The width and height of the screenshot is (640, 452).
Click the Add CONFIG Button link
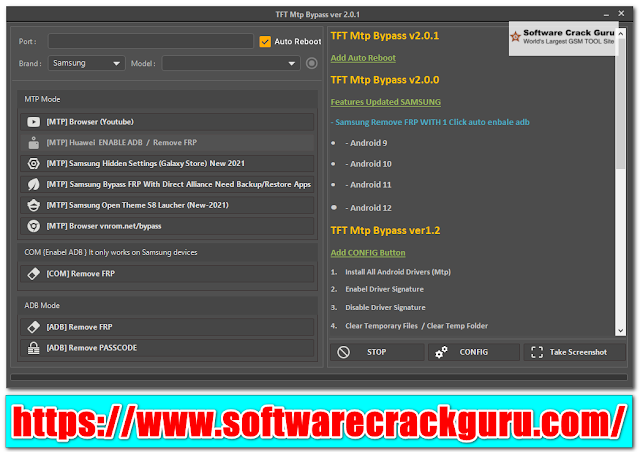(x=368, y=253)
